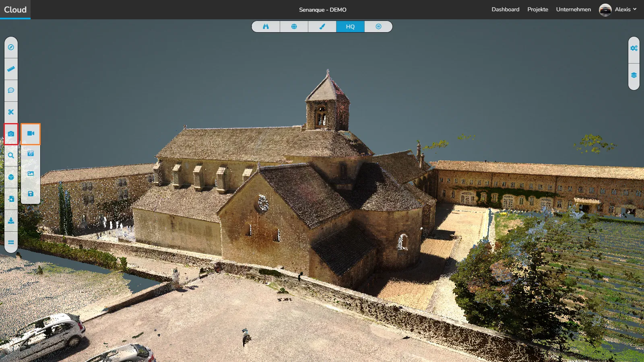The height and width of the screenshot is (362, 644).
Task: Toggle the pause rendering button
Action: (x=378, y=27)
